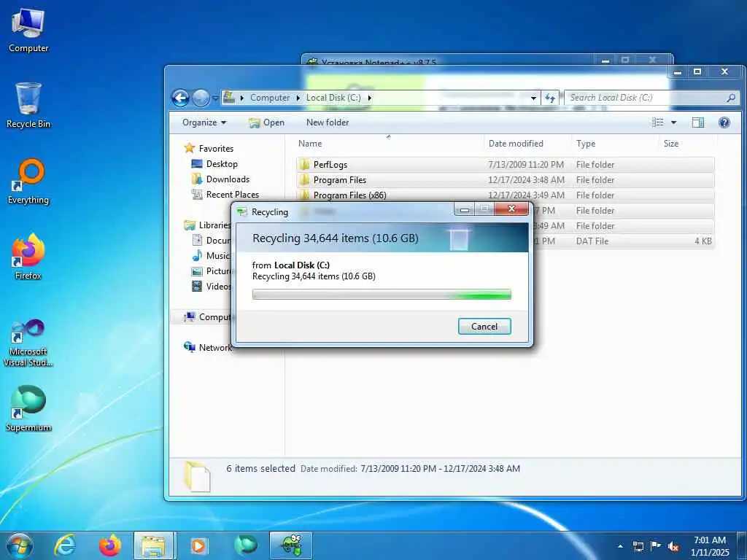Open the Windows Start button

19,545
